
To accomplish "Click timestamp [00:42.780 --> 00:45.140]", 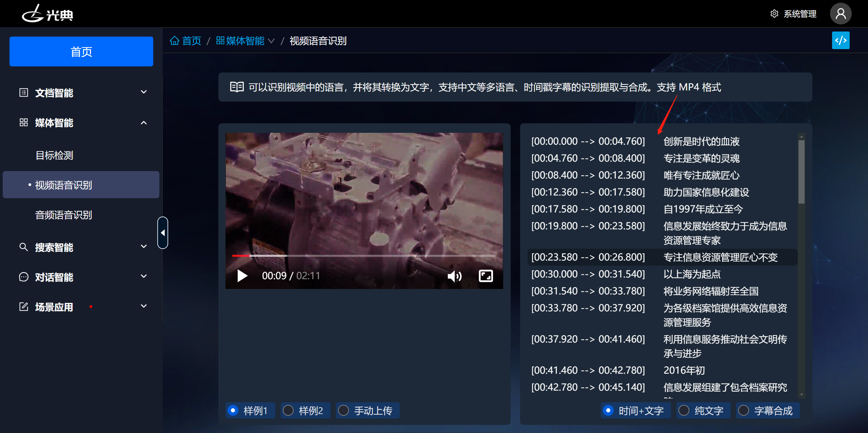I will [588, 387].
